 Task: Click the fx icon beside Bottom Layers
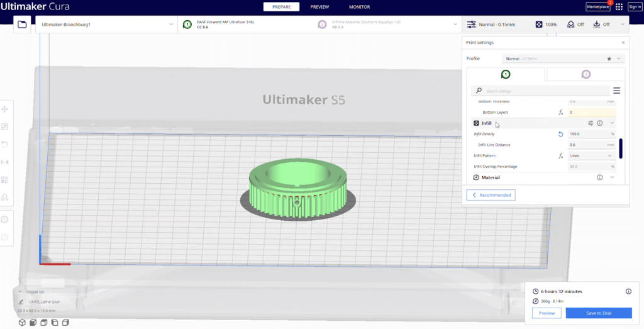tap(560, 112)
